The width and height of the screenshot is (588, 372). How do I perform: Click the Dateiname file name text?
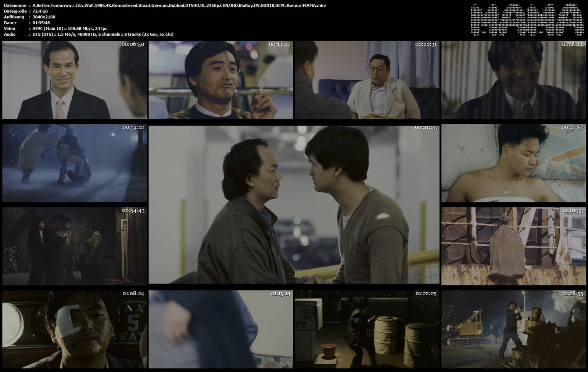tap(179, 5)
